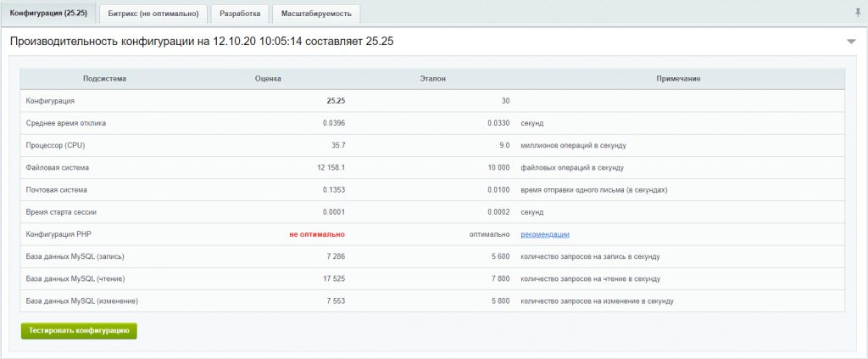Select the Почтовая система row label
Image resolution: width=868 pixels, height=359 pixels.
pos(57,189)
